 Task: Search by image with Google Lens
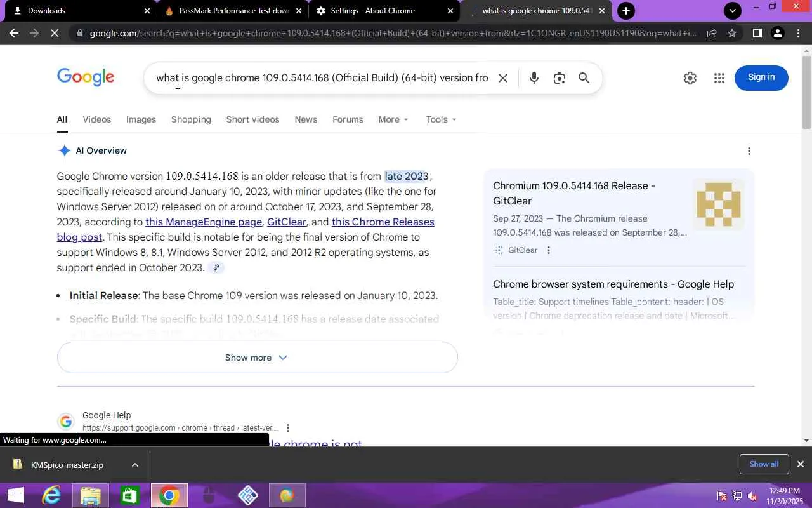pyautogui.click(x=559, y=78)
